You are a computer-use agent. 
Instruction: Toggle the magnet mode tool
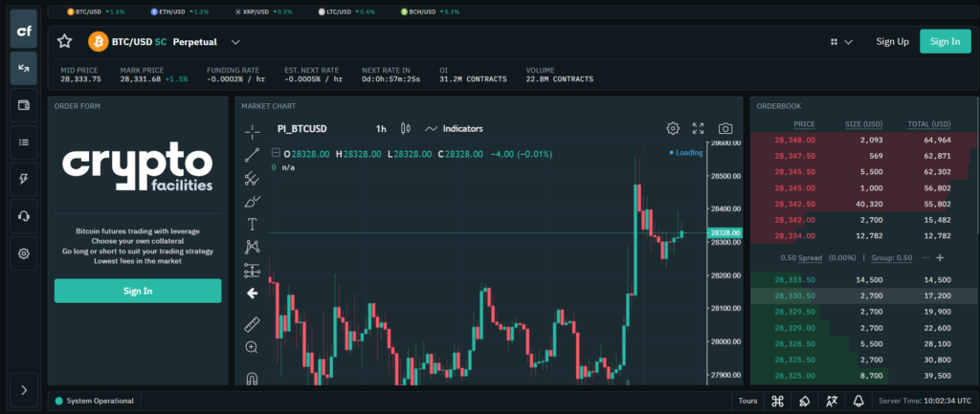coord(252,378)
